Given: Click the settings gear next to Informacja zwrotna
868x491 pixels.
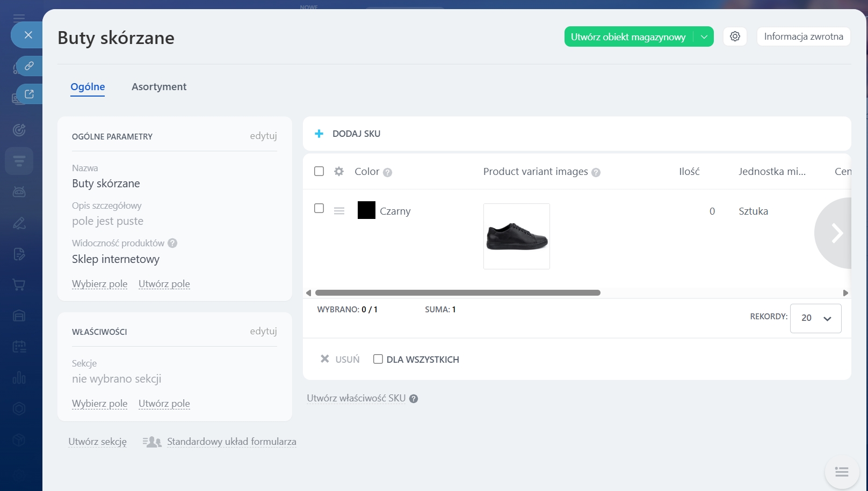Looking at the screenshot, I should [x=735, y=36].
